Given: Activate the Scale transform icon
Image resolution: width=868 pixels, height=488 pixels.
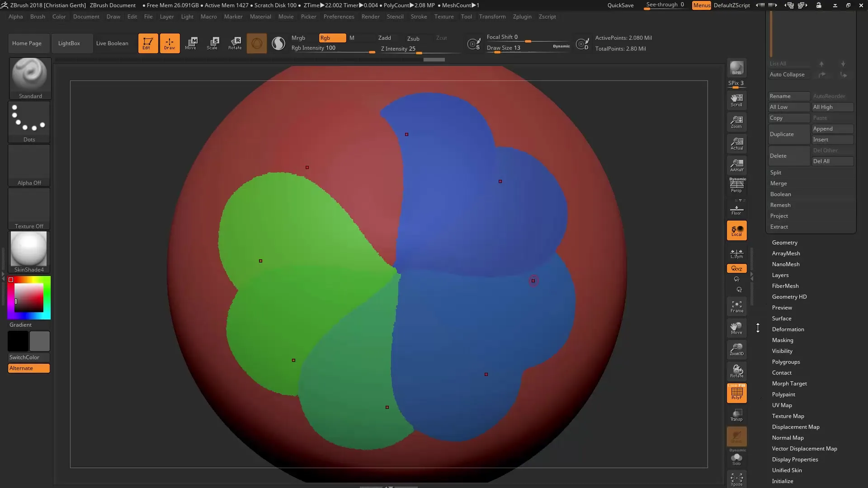Looking at the screenshot, I should 212,43.
